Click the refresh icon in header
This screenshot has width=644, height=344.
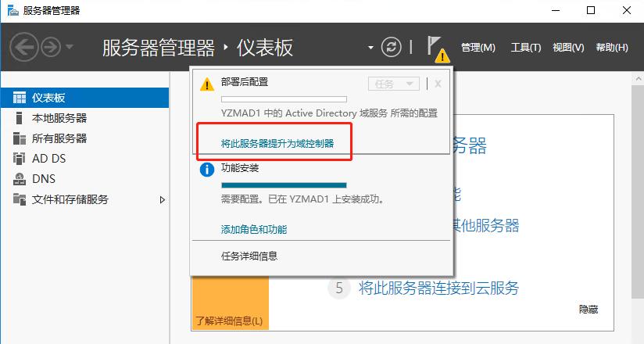coord(391,48)
